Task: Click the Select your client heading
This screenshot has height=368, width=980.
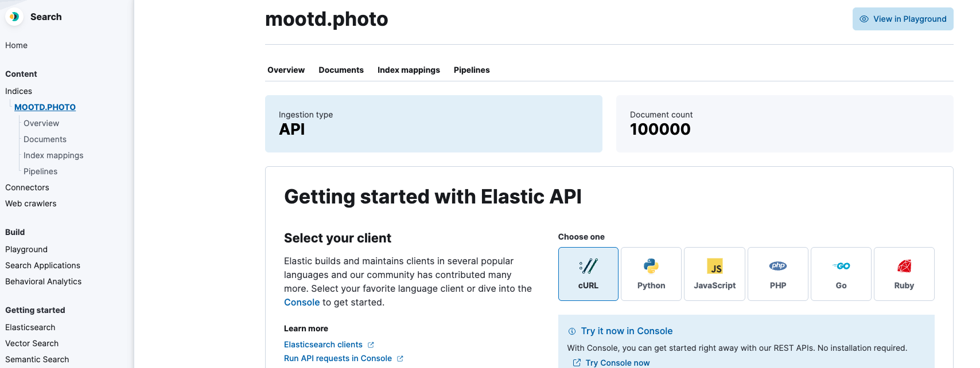Action: coord(337,238)
